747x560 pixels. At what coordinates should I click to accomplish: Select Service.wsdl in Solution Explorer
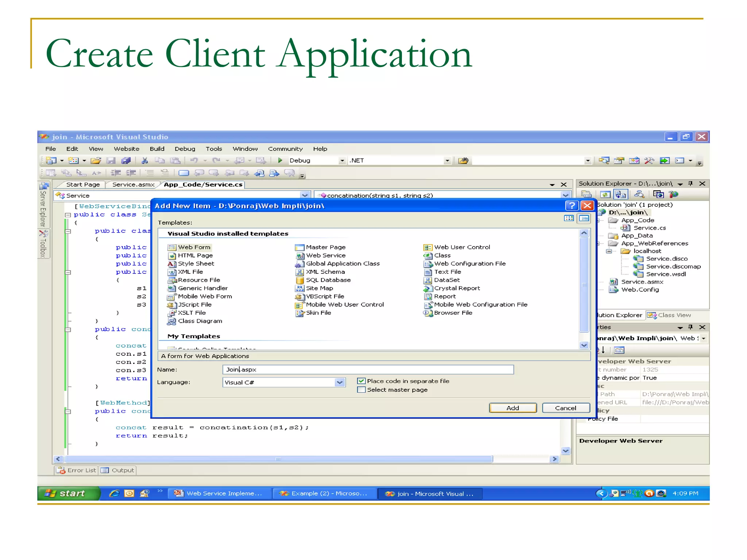(x=660, y=274)
